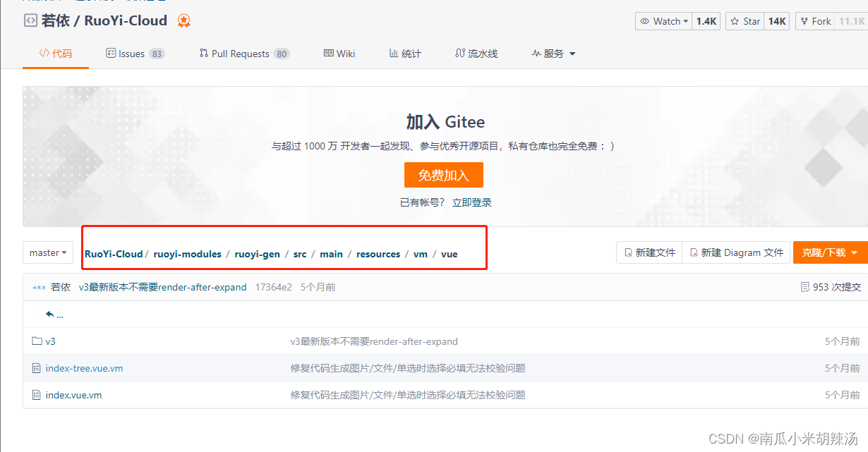Click the vm breadcrumb
Viewport: 868px width, 452px height.
(x=421, y=254)
